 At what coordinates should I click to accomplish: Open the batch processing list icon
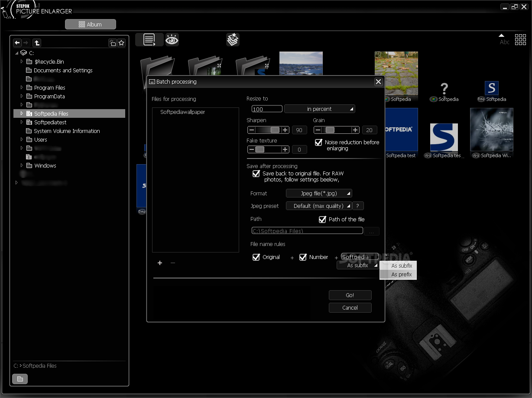[x=149, y=40]
